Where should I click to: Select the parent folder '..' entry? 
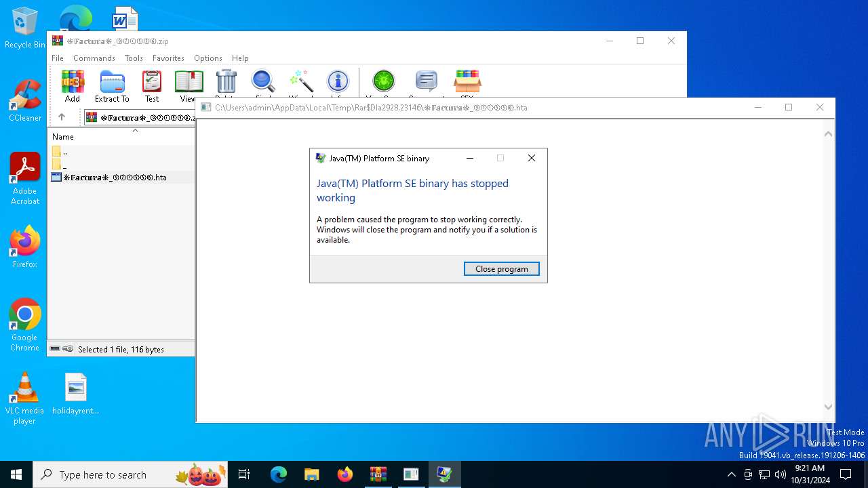pyautogui.click(x=60, y=152)
